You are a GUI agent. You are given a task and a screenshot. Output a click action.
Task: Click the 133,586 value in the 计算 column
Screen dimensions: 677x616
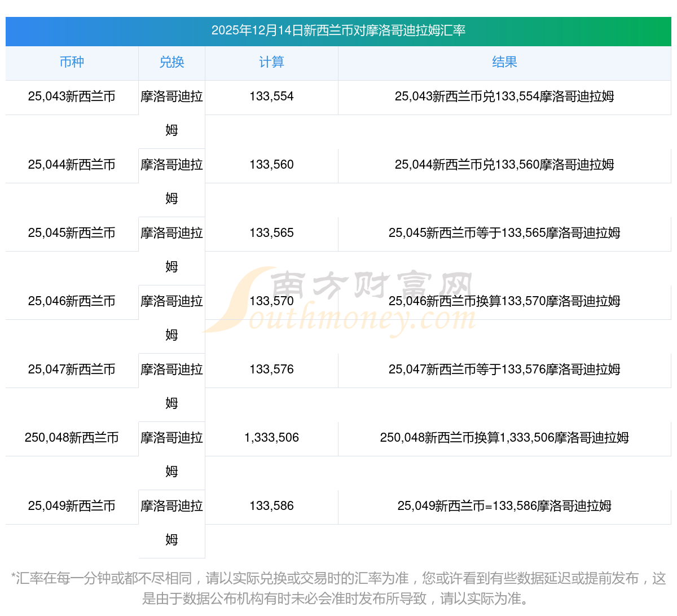tap(271, 506)
